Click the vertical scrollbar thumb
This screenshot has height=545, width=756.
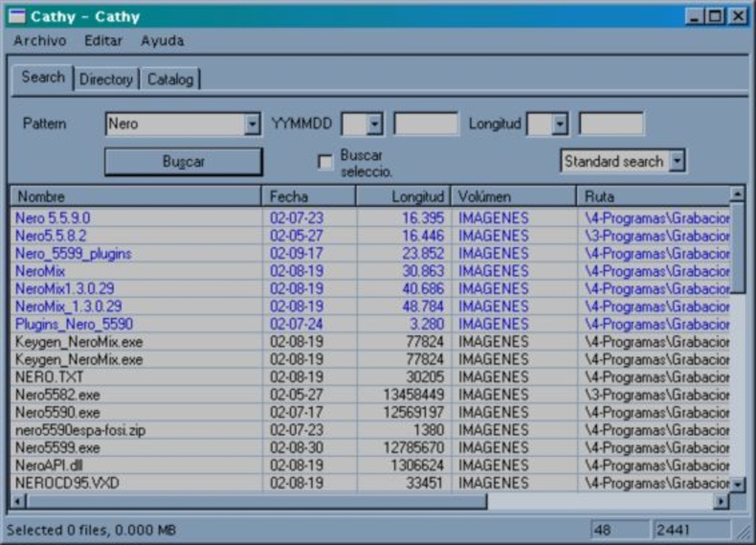pos(737,248)
